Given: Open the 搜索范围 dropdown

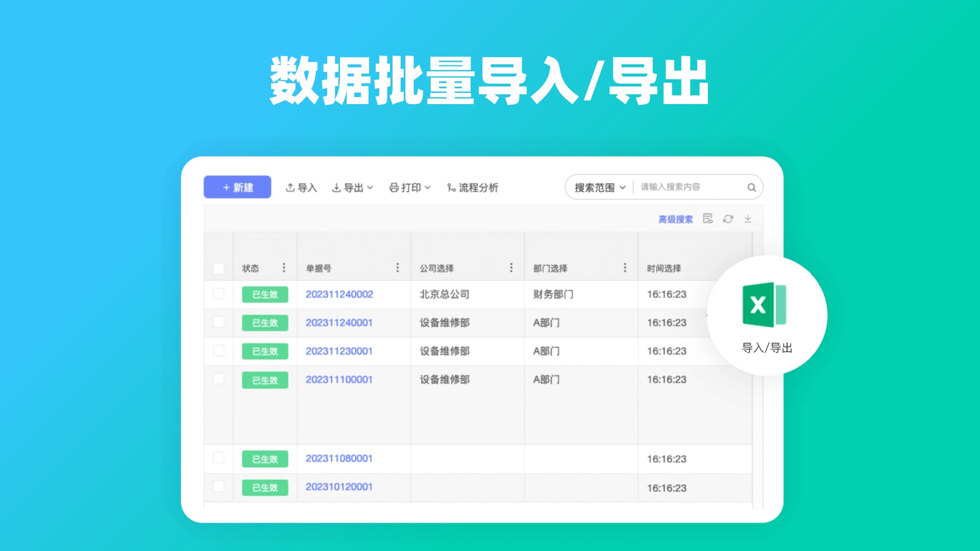Looking at the screenshot, I should click(600, 187).
